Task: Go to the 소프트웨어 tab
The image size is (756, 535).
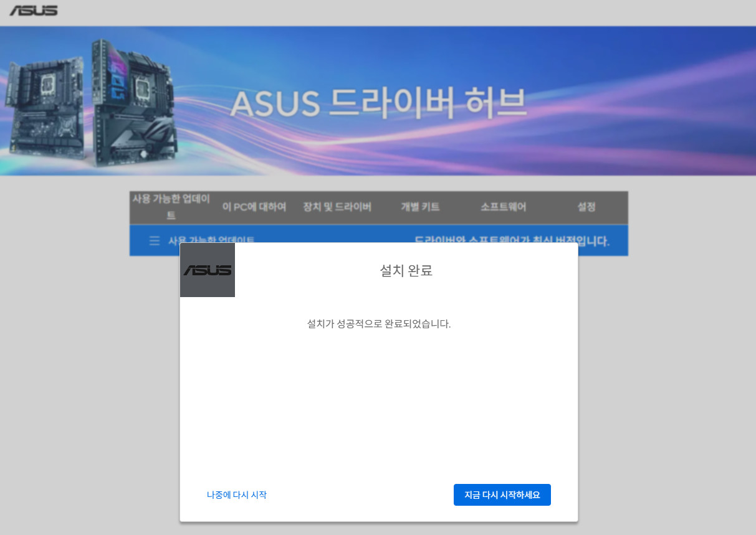Action: (503, 207)
